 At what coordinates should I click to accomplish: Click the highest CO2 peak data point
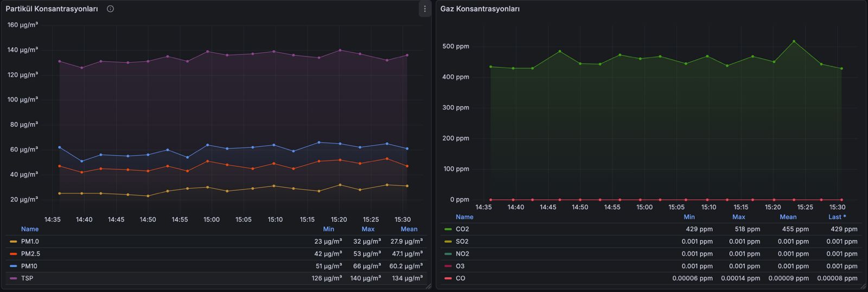click(x=794, y=41)
